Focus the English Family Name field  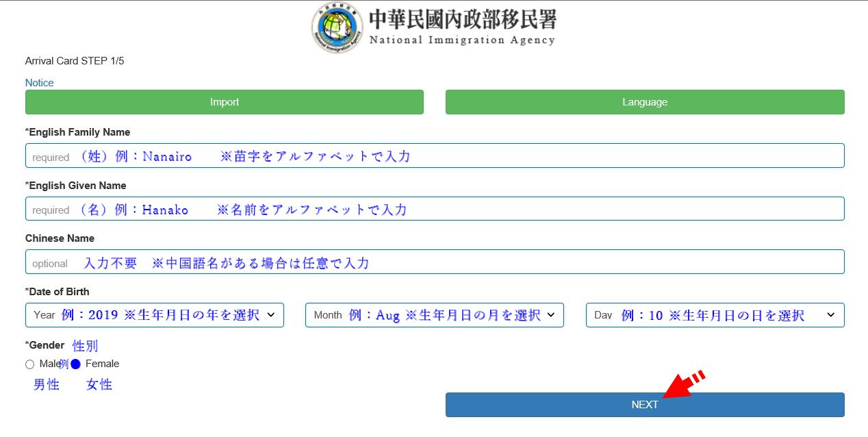tap(435, 156)
